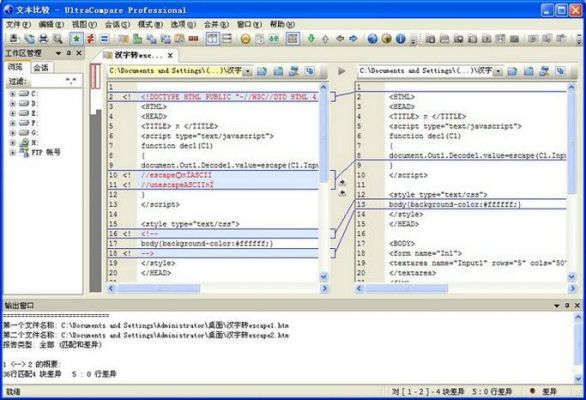
Task: Click the green double-arrow sync toolbar icon
Action: 274,39
